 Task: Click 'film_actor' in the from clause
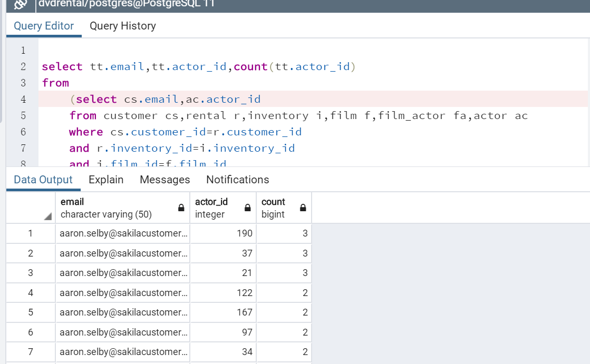[x=411, y=115]
